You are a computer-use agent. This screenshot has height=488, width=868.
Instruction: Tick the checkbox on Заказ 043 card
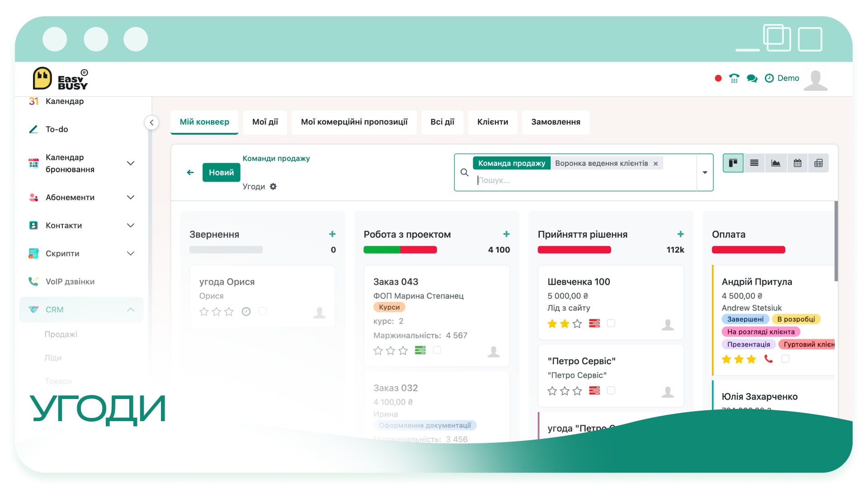click(x=437, y=350)
